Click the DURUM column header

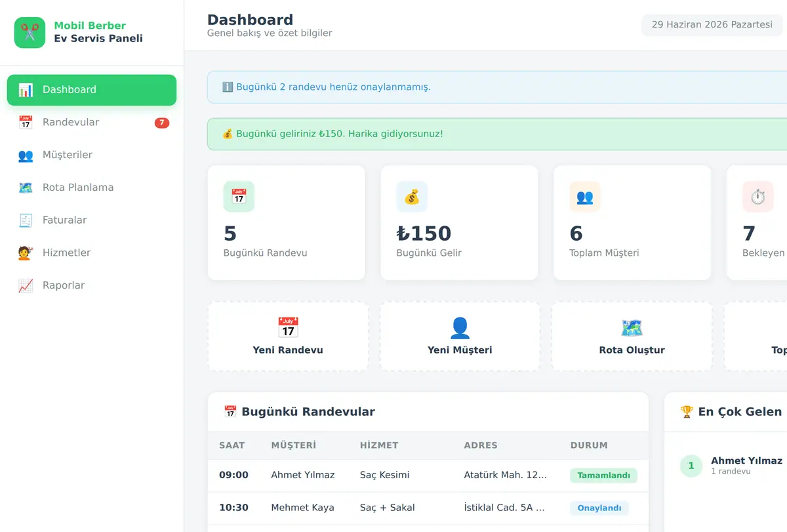coord(589,445)
